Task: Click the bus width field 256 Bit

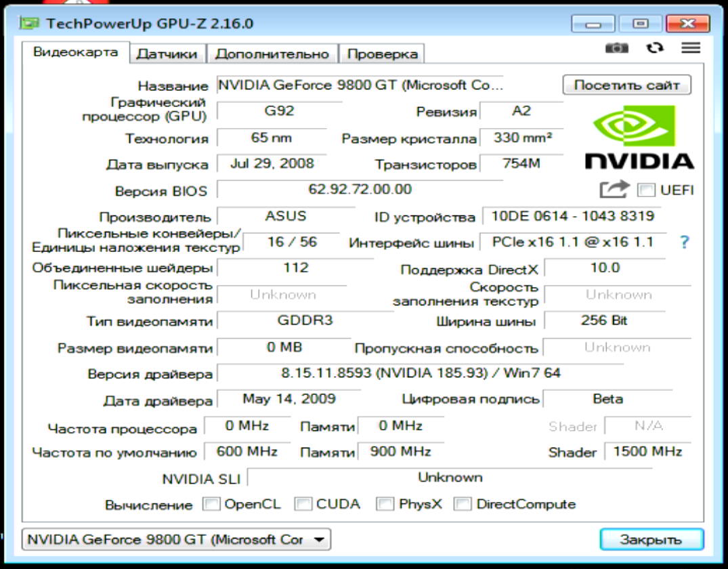Action: point(604,320)
